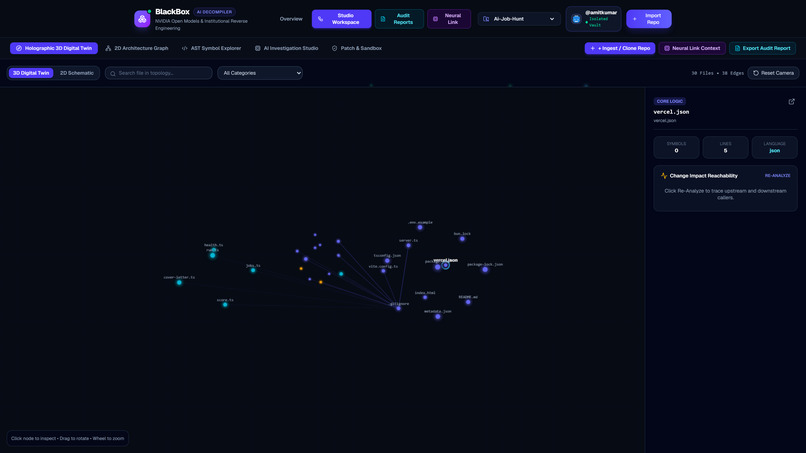
Task: Click the json LANGUAGE value
Action: click(774, 151)
